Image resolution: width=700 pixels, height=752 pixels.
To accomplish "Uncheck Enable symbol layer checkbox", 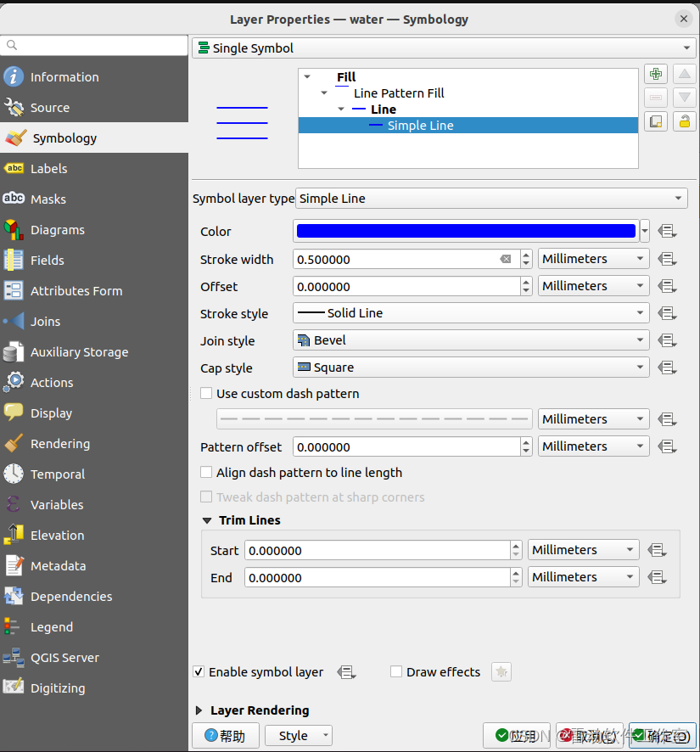I will tap(199, 672).
